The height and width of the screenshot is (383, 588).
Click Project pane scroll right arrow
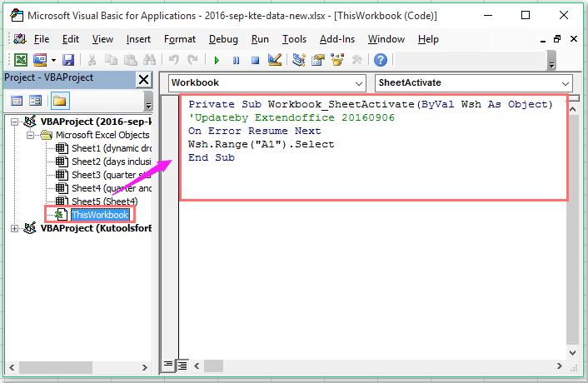144,367
